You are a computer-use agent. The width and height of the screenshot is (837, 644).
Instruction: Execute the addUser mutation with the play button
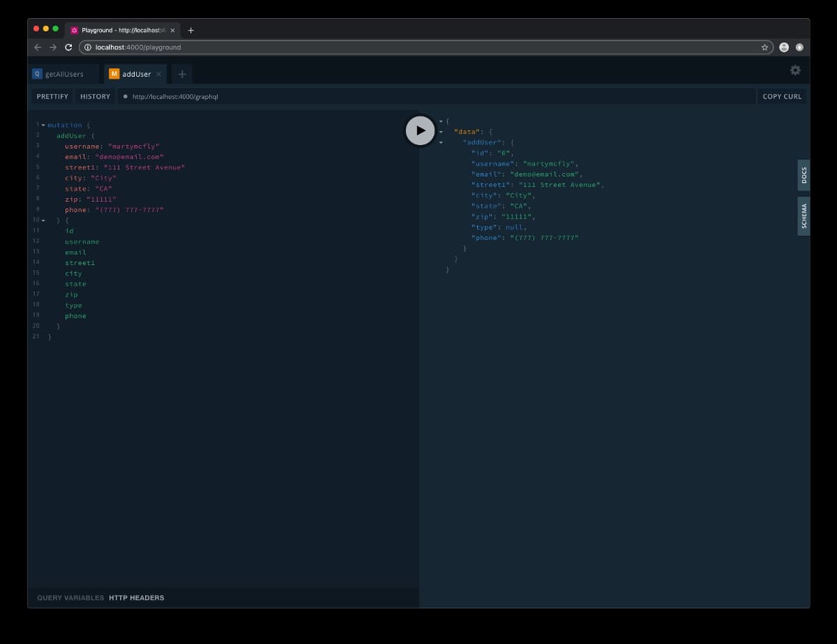[x=420, y=130]
